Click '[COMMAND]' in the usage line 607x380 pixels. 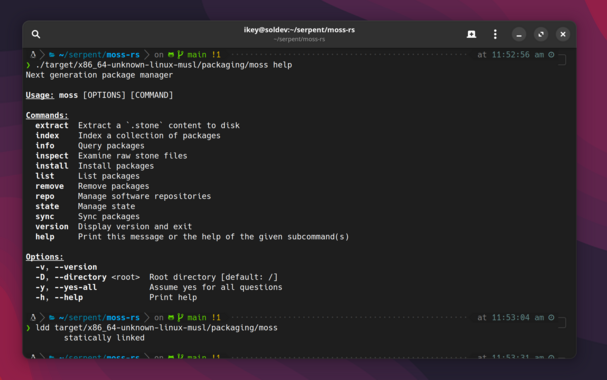pyautogui.click(x=152, y=95)
